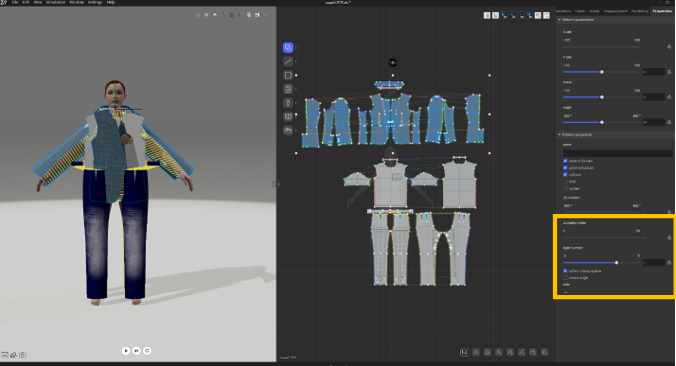
Task: Collapse the Deform parameters section
Action: click(559, 20)
